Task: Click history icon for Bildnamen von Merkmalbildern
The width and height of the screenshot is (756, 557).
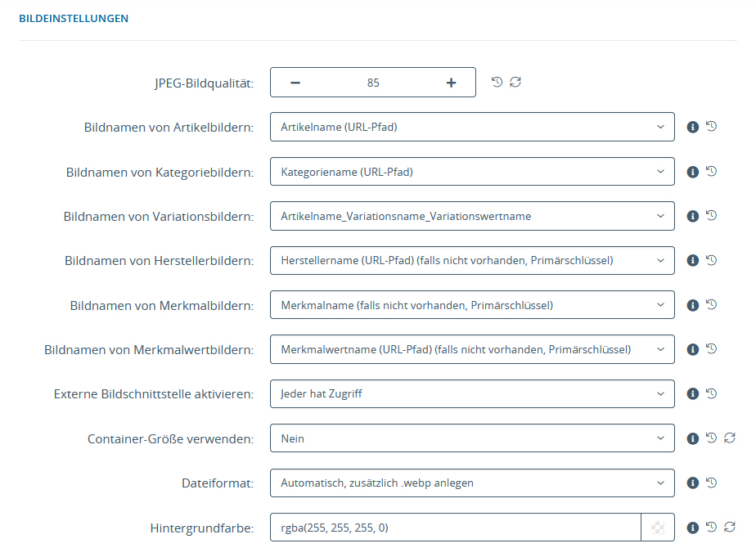Action: pyautogui.click(x=712, y=304)
